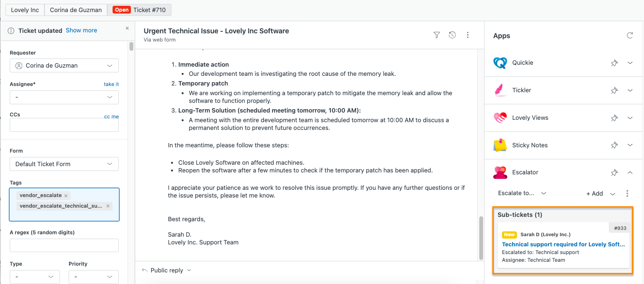Click the info icon beside Ticket updated
This screenshot has height=284, width=644.
pos(11,30)
